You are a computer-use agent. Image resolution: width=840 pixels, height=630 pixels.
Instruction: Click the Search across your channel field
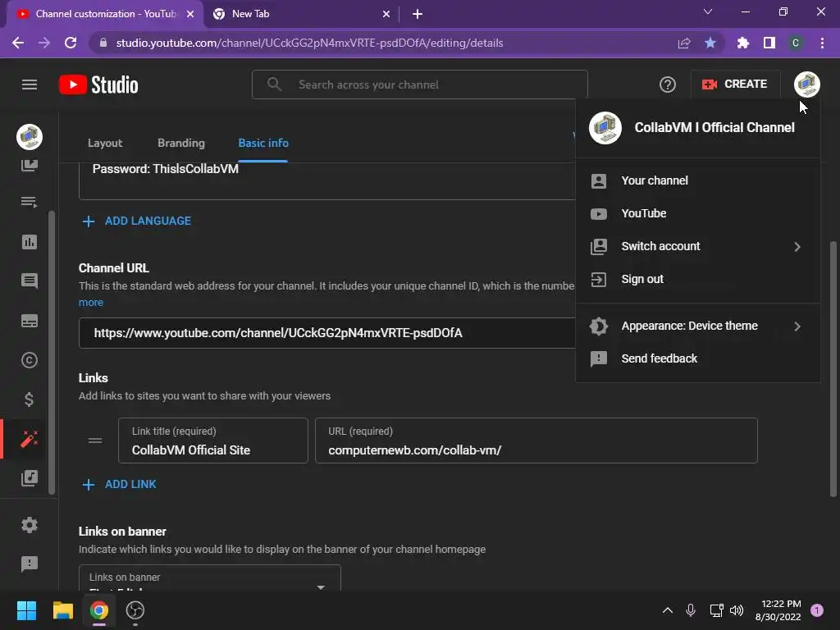tap(419, 84)
